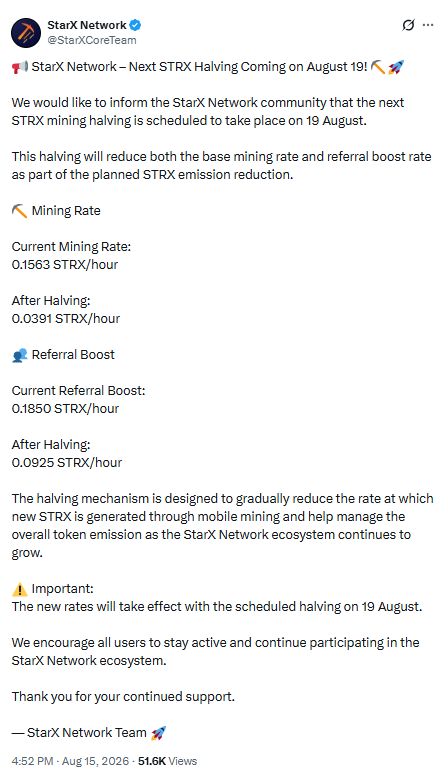Click the 4:52 PM Aug 15, 2026 timestamp
This screenshot has width=445, height=777.
point(70,761)
